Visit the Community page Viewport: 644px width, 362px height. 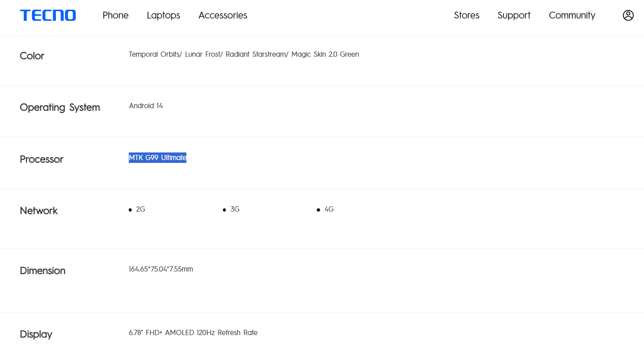click(572, 16)
